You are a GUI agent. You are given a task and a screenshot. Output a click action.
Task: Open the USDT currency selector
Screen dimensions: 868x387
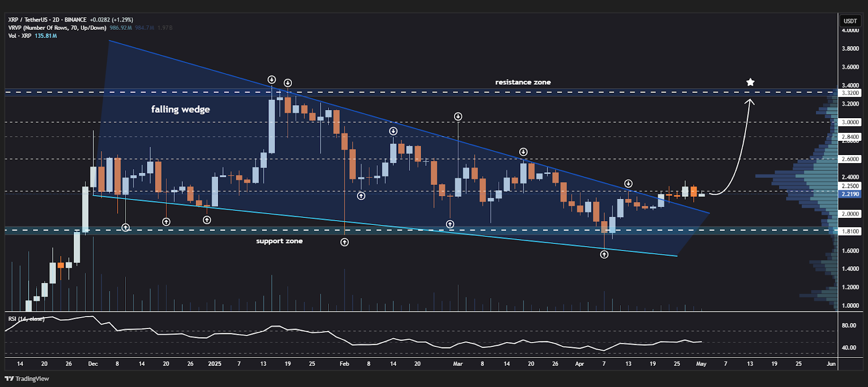coord(850,21)
